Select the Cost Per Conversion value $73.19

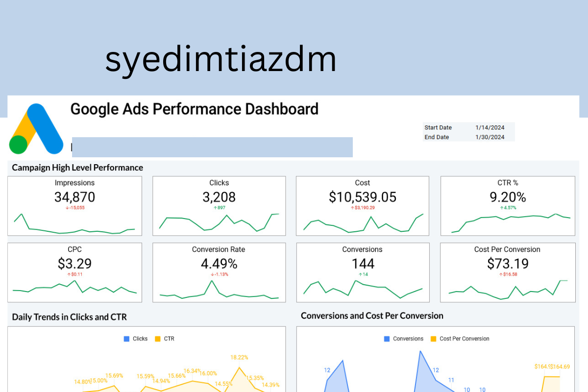coord(508,264)
